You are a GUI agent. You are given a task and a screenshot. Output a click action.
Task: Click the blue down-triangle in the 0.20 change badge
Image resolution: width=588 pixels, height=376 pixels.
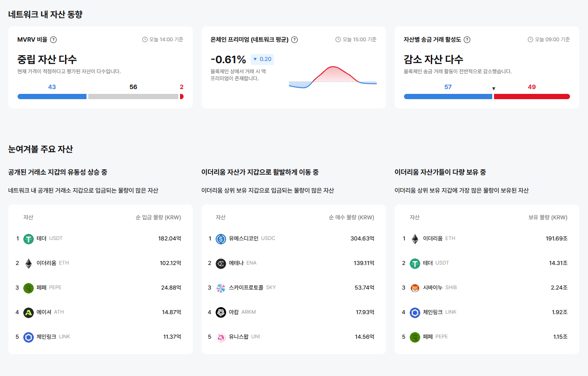[x=255, y=59]
